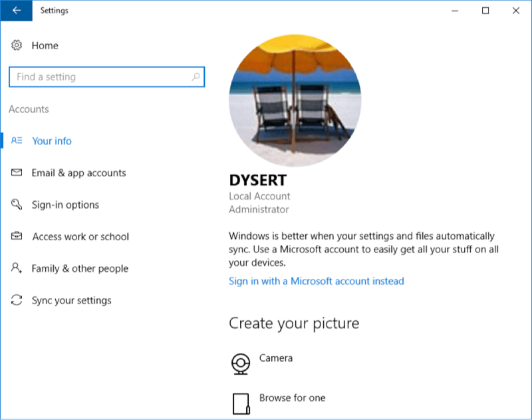Click the Your info person icon

click(x=17, y=140)
